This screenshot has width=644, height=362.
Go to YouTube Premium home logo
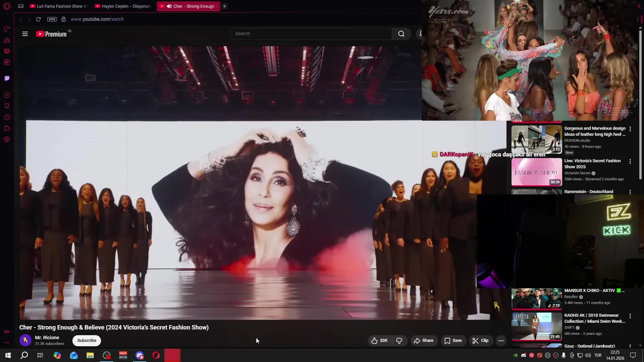[x=51, y=34]
